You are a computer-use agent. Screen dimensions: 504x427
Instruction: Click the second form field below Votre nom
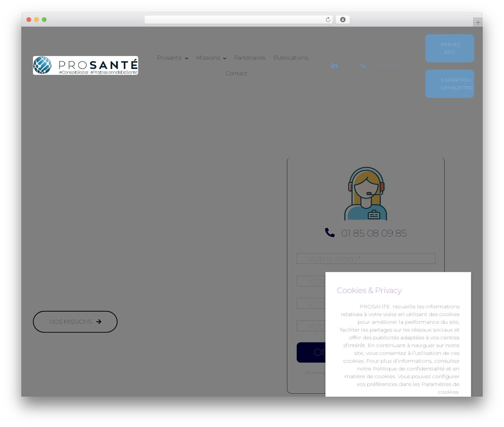tap(311, 281)
